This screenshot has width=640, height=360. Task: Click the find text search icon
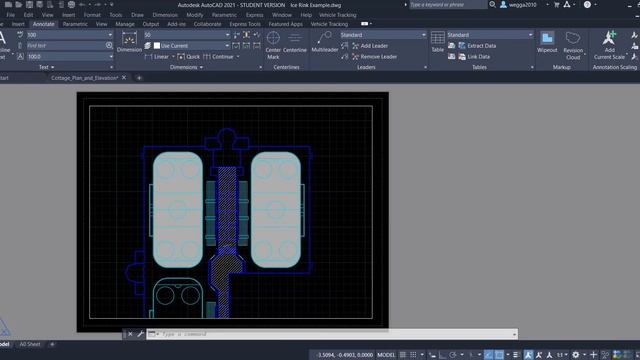click(109, 46)
